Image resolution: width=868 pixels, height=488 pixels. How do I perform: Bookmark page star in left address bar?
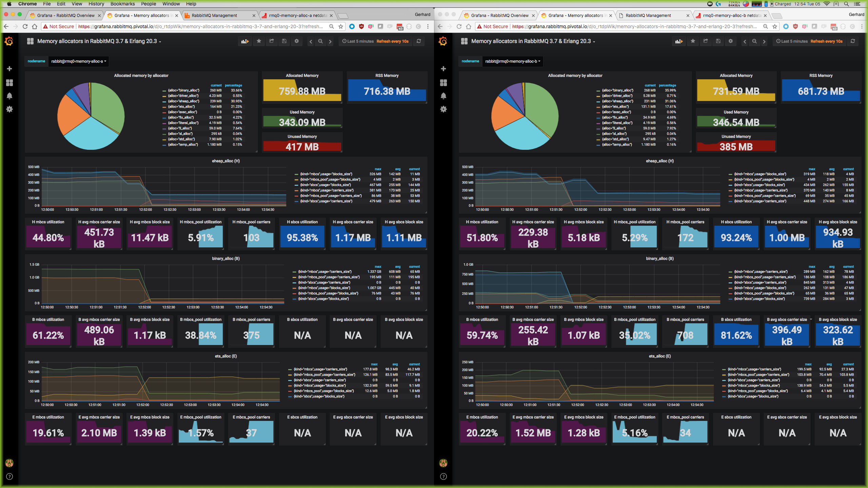[x=341, y=26]
